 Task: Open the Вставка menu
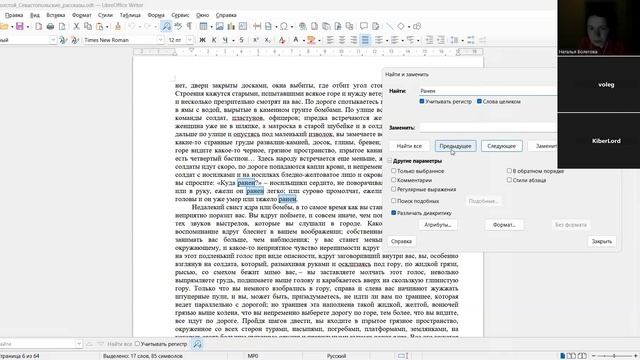point(56,15)
